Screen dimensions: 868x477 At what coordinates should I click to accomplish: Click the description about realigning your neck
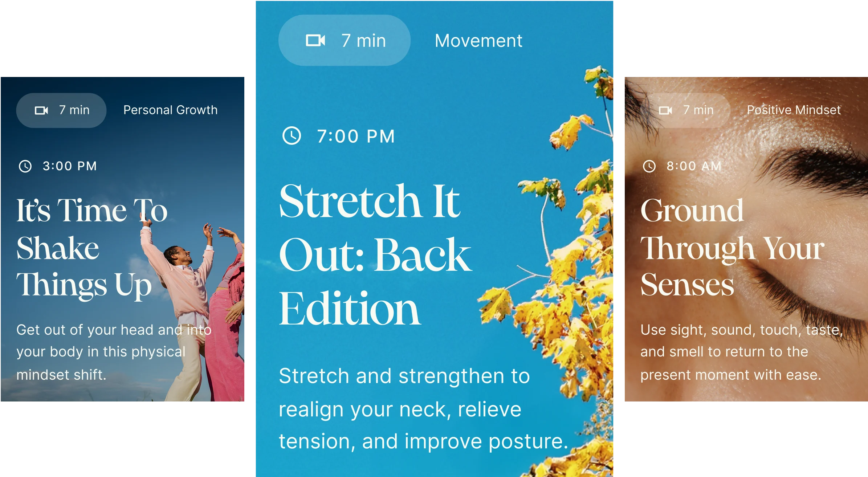click(423, 409)
